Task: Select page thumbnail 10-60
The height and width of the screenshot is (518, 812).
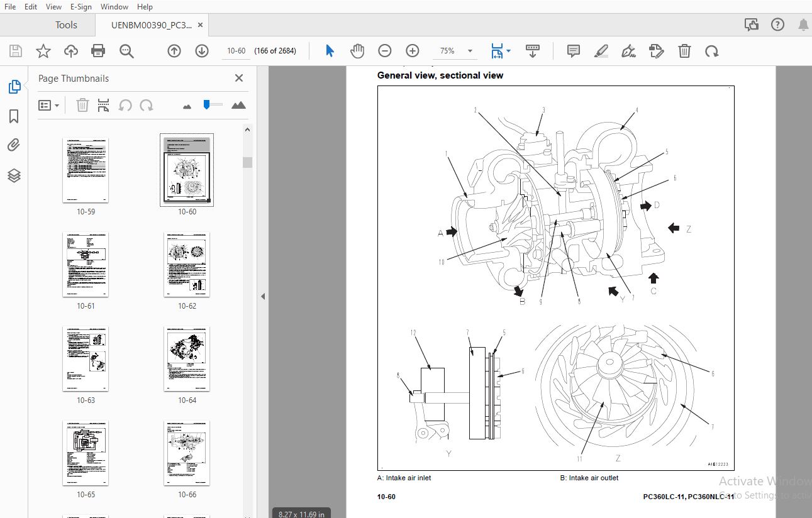Action: point(187,170)
